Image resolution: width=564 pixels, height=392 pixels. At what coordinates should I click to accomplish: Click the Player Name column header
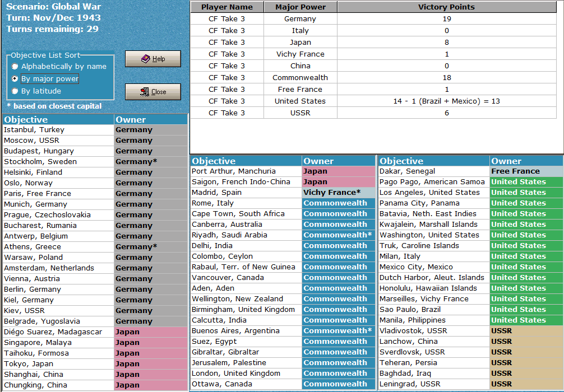(227, 7)
